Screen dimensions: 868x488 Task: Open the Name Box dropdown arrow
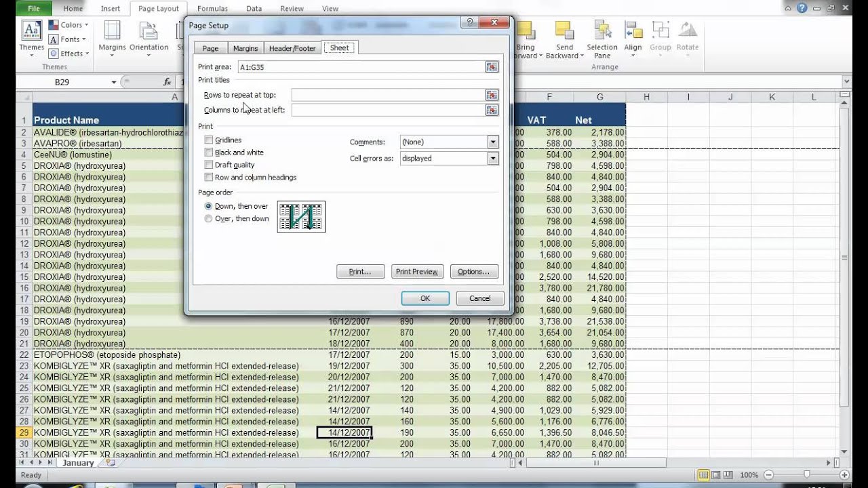[x=114, y=82]
